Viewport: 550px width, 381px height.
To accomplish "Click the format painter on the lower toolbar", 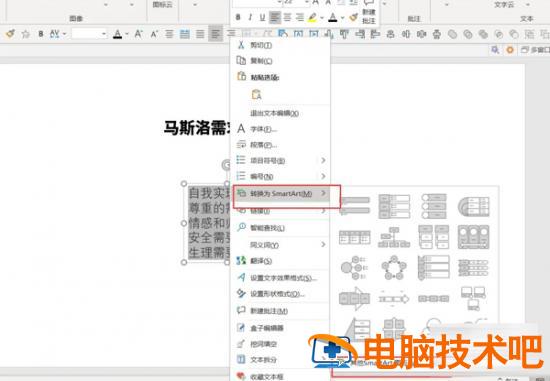I will 10,34.
